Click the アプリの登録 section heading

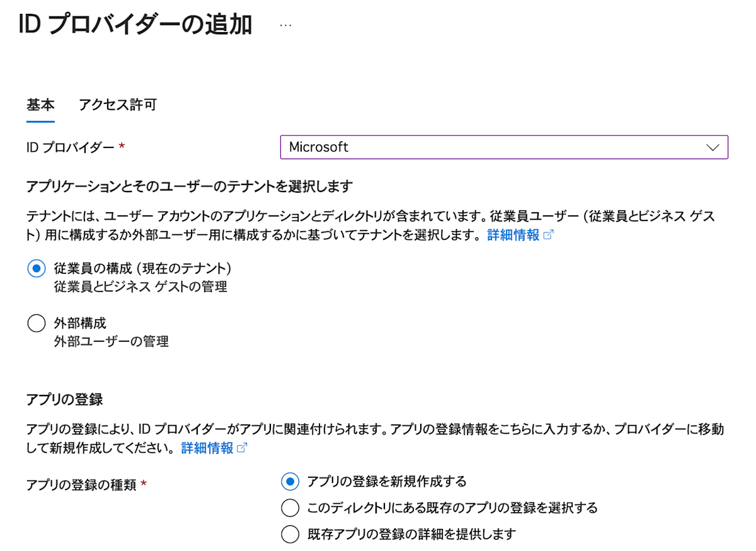(64, 399)
